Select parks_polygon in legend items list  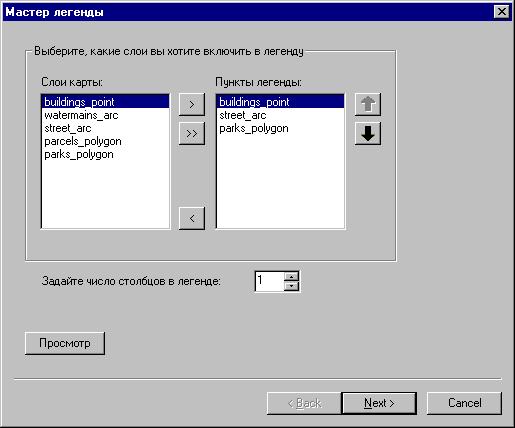[280, 128]
